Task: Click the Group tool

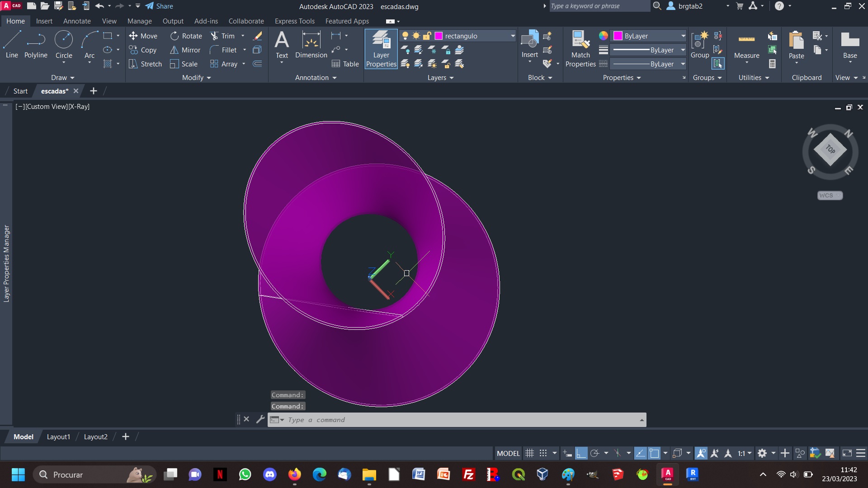Action: point(699,44)
